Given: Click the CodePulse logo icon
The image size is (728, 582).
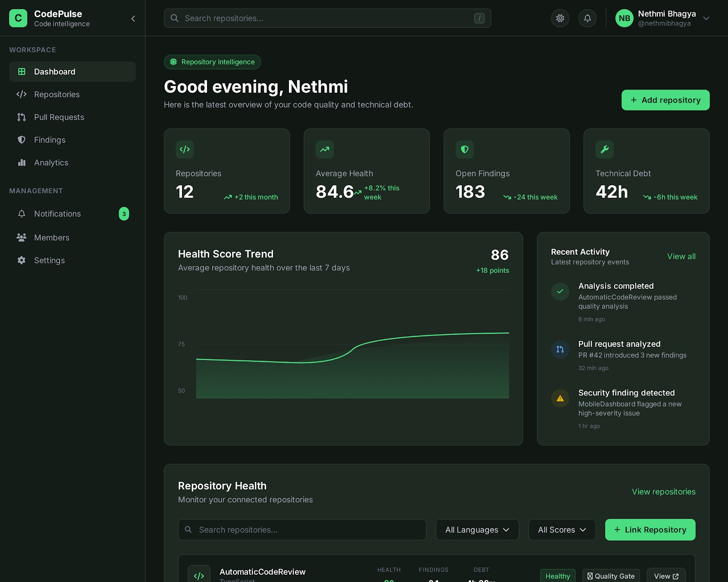Looking at the screenshot, I should (x=18, y=18).
